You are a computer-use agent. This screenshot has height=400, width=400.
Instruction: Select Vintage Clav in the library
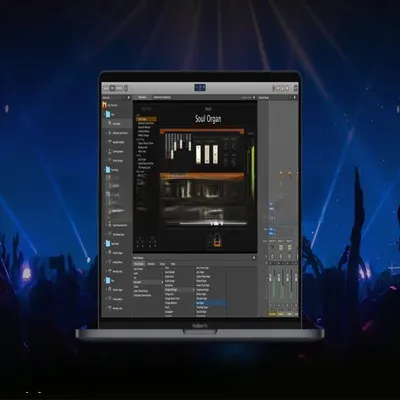coord(170,294)
